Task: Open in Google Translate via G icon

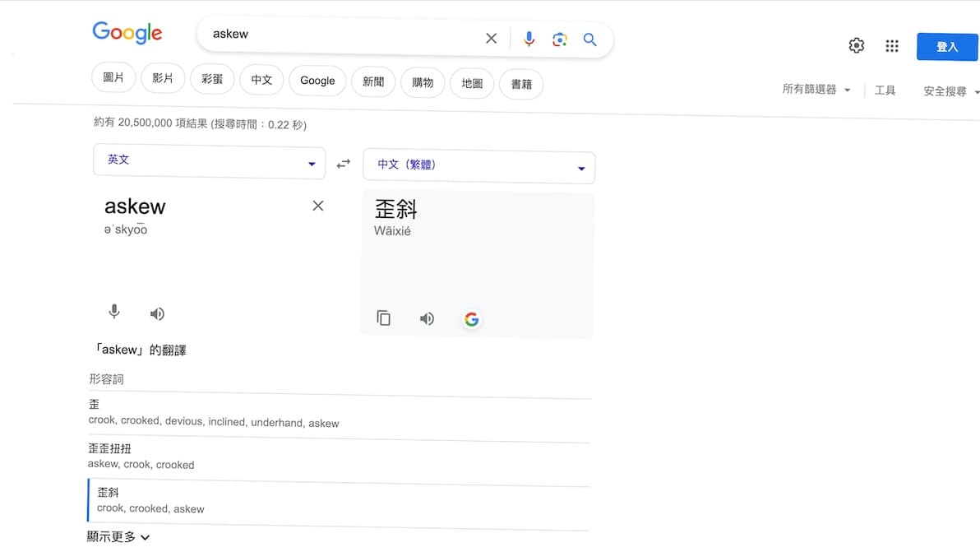Action: pyautogui.click(x=471, y=319)
